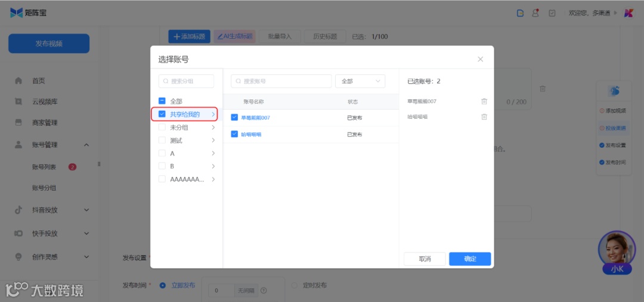Expand the 共享给我的 group chevron
Viewport: 644px width, 302px height.
(x=213, y=114)
